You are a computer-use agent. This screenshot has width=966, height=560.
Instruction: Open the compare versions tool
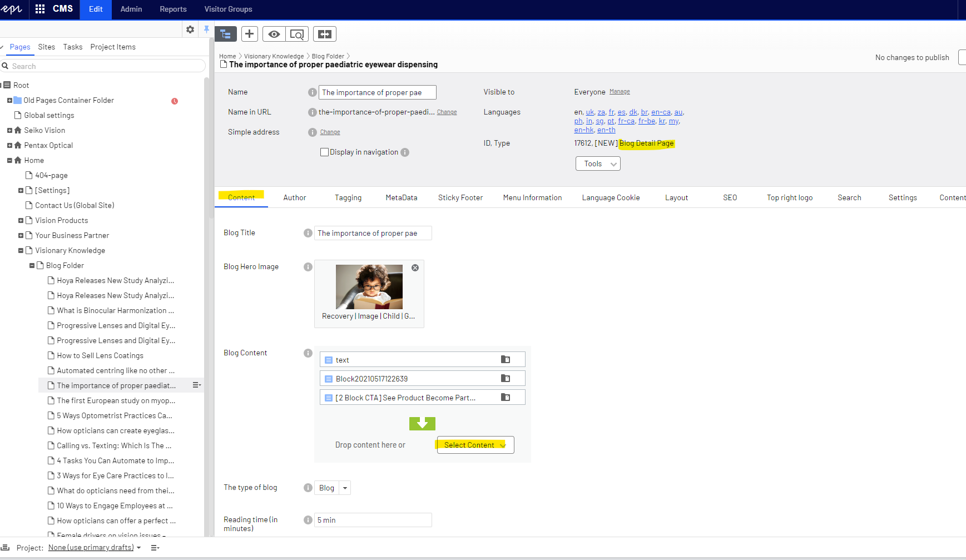[x=325, y=34]
